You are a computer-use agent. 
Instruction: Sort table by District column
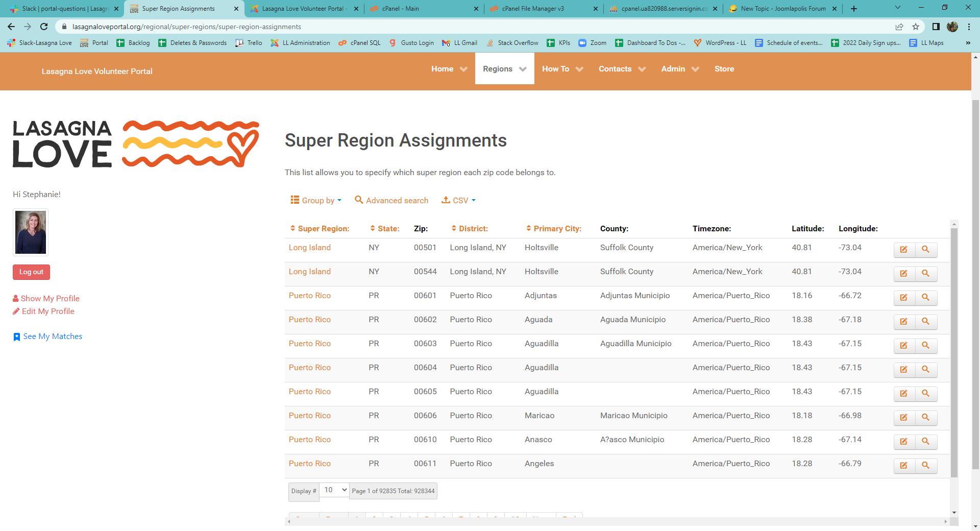coord(470,229)
